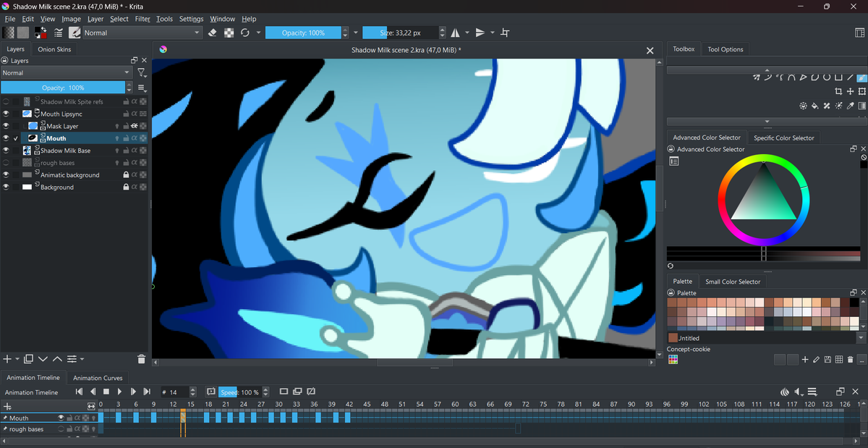Open the brush blending mode dropdown
Image resolution: width=868 pixels, height=448 pixels.
[142, 33]
